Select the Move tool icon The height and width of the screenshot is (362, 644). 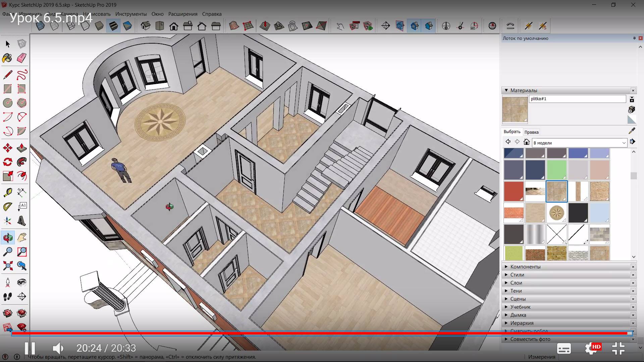pos(7,147)
